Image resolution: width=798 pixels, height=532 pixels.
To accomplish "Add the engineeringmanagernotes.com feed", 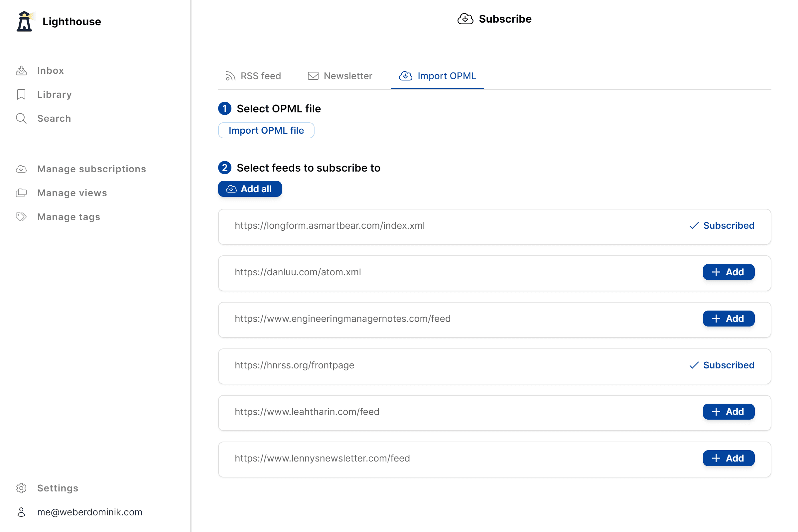I will pos(729,319).
